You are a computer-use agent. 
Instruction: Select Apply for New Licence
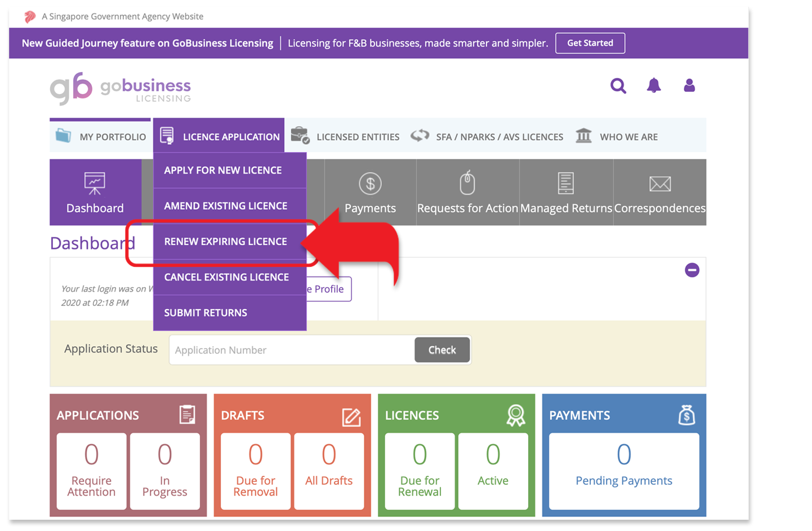click(x=230, y=170)
